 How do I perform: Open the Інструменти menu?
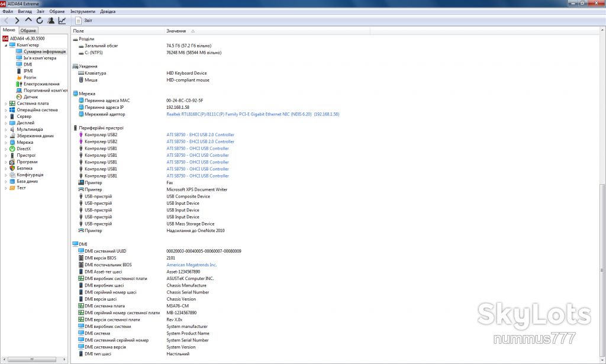(83, 12)
